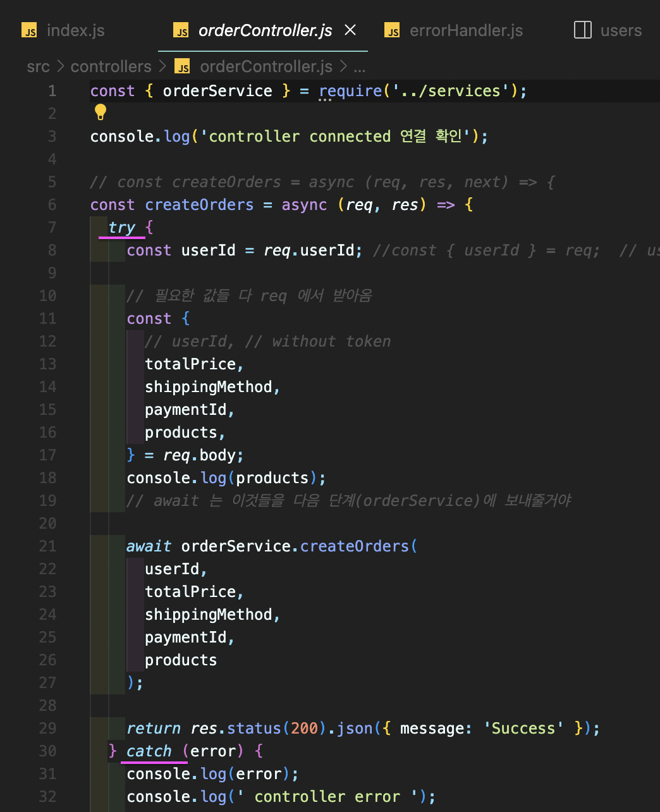Viewport: 660px width, 812px height.
Task: Click 'await' keyword on line 21
Action: tap(149, 546)
